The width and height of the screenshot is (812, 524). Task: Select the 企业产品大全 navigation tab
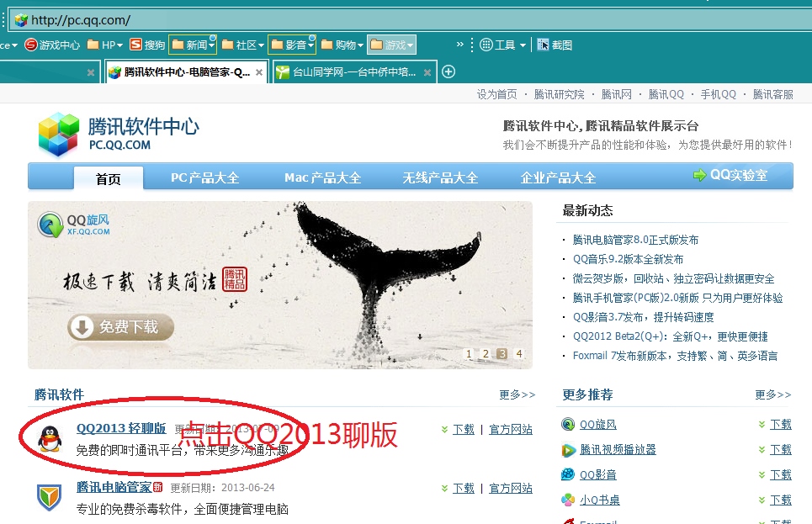click(558, 177)
